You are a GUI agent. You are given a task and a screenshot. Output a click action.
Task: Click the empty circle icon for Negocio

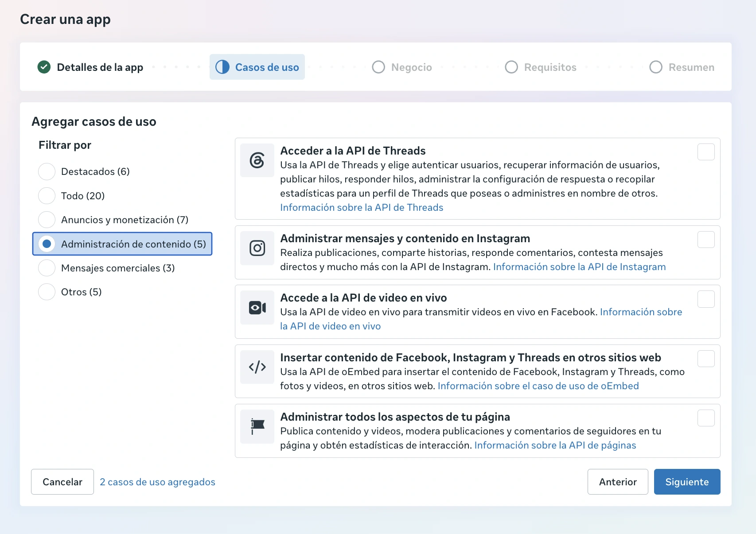point(378,67)
